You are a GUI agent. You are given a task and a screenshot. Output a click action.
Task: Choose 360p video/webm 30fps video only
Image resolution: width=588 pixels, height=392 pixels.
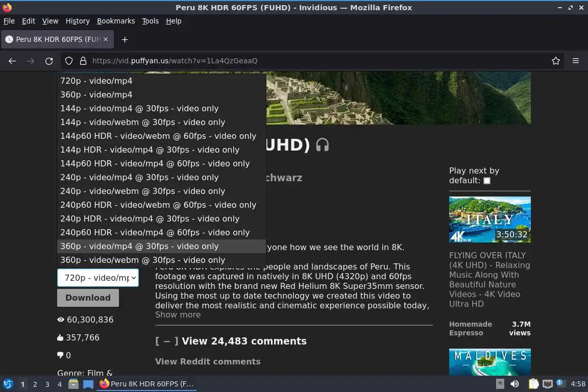click(x=162, y=260)
